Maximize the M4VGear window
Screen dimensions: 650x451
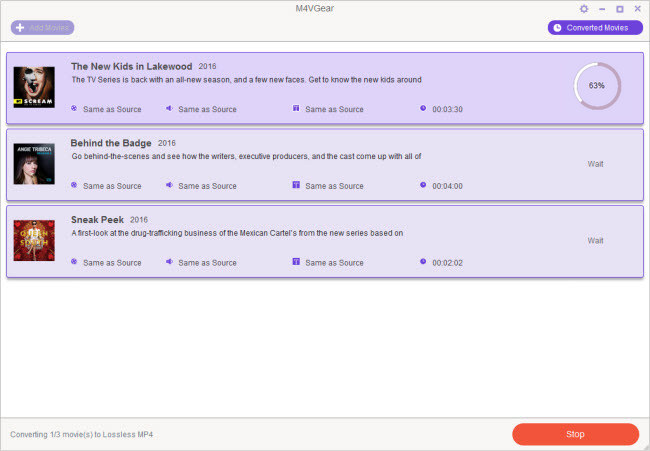(620, 9)
